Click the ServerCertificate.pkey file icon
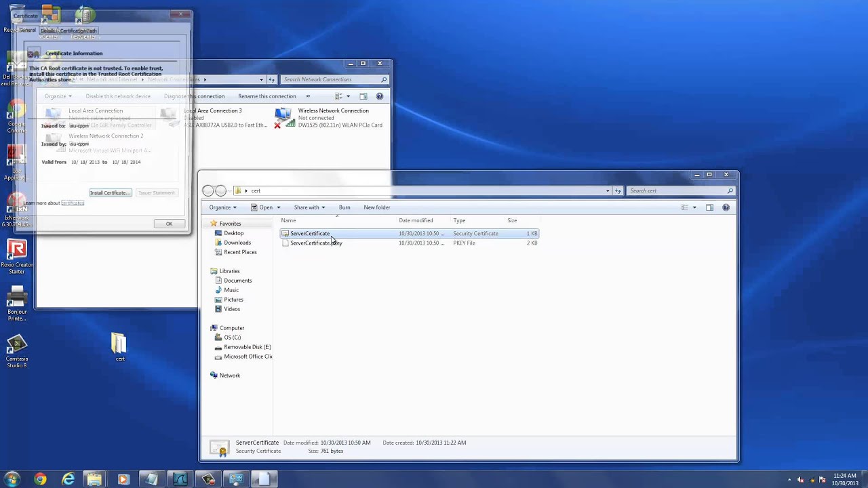Viewport: 868px width, 488px height. coord(285,243)
